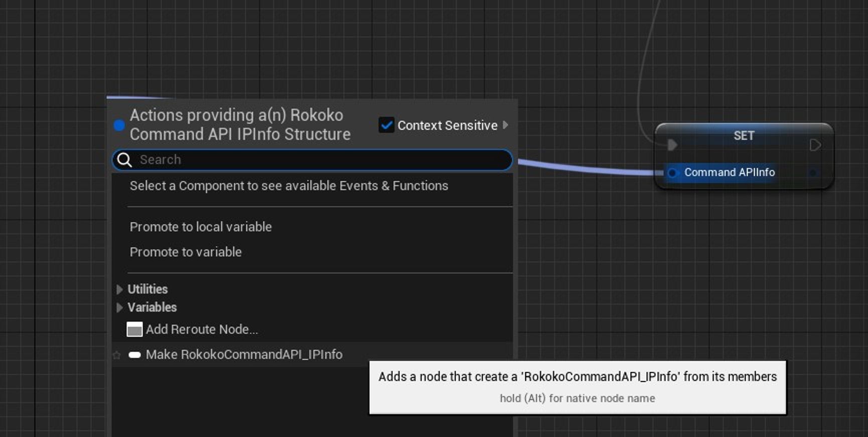Click the Command APIInfo input pin
The image size is (868, 437).
(672, 173)
